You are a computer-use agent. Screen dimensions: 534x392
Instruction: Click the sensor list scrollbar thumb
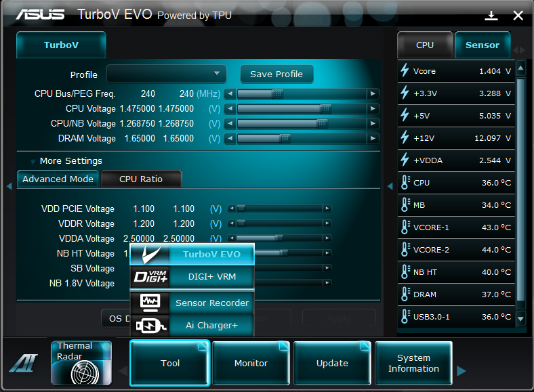pos(520,190)
